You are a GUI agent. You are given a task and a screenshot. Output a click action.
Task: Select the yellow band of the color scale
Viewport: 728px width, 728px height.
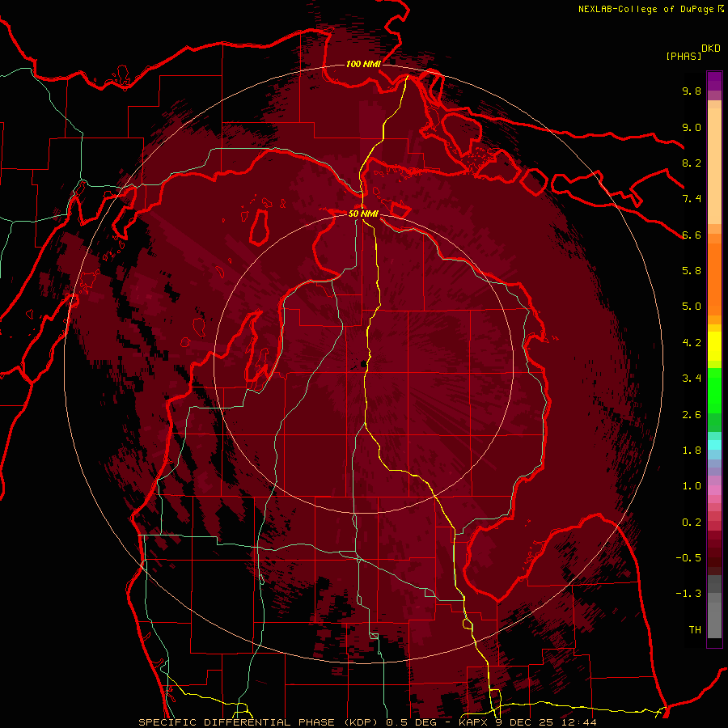coord(714,346)
